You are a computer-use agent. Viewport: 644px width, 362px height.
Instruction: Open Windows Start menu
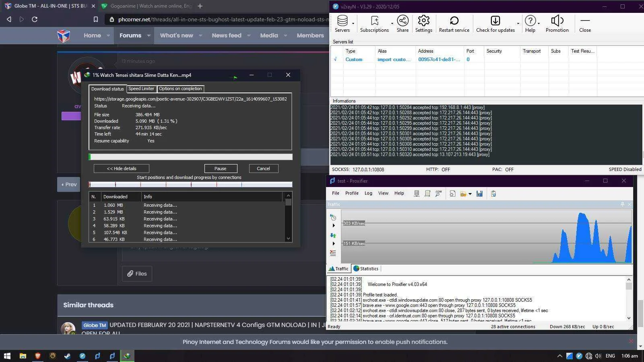[x=7, y=356]
